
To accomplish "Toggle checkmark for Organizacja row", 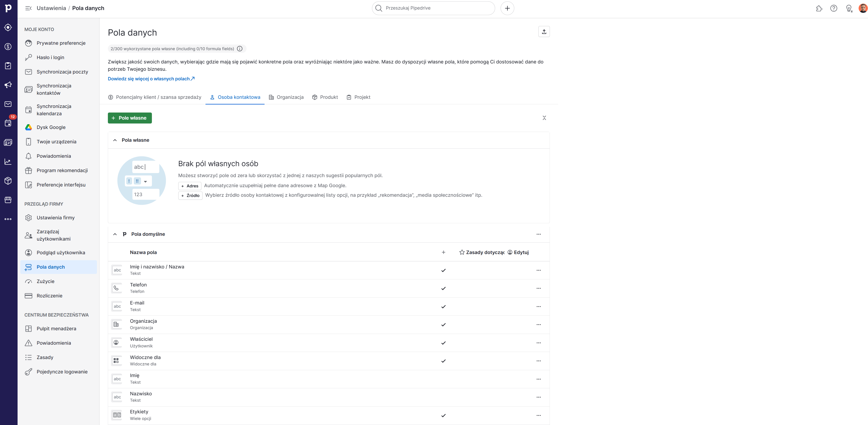I will [443, 325].
